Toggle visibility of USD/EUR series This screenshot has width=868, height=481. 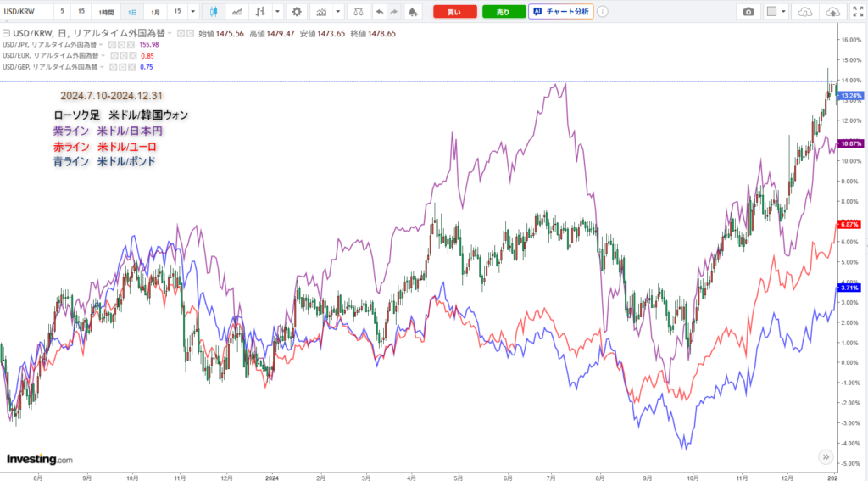tap(115, 56)
